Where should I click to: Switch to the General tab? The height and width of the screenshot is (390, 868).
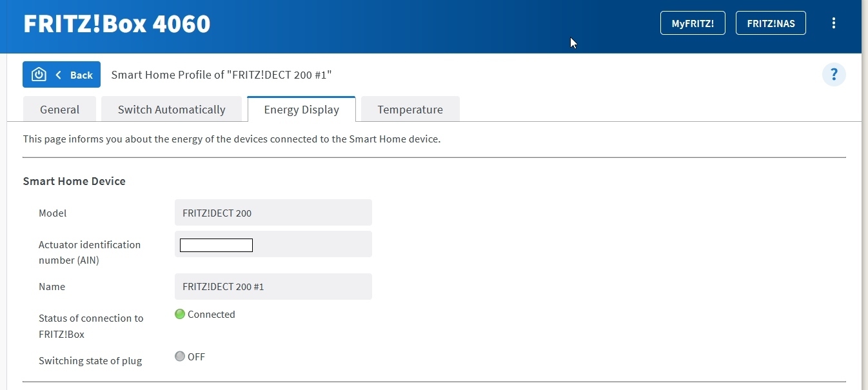pyautogui.click(x=59, y=109)
